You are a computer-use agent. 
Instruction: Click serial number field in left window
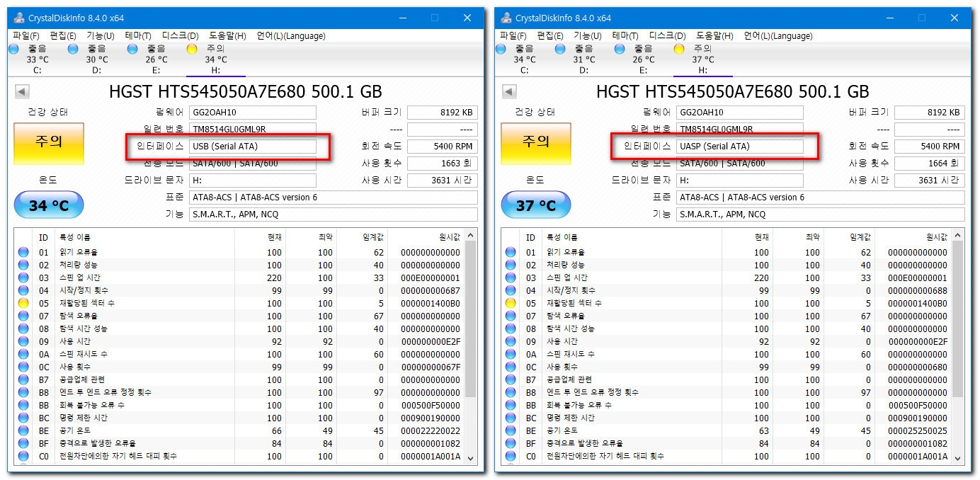pos(253,130)
